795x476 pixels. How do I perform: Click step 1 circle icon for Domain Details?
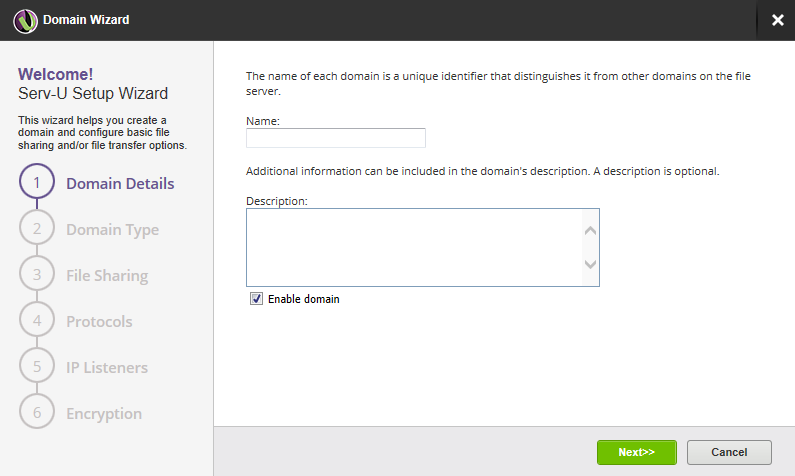point(37,183)
